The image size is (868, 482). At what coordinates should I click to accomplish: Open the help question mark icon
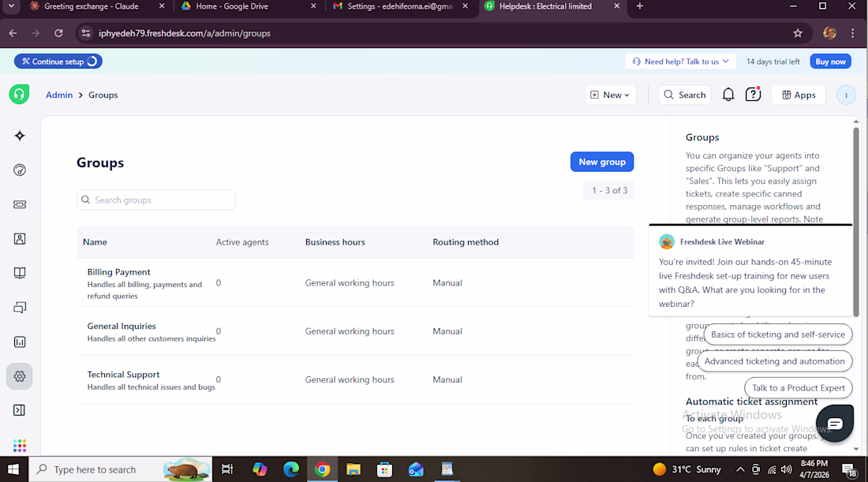pos(753,95)
